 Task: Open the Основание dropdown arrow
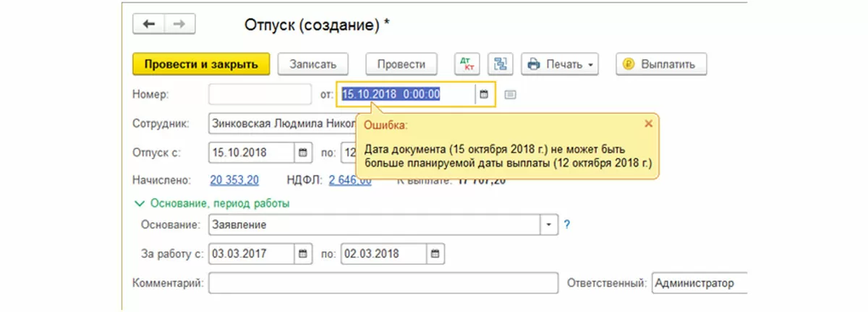550,224
